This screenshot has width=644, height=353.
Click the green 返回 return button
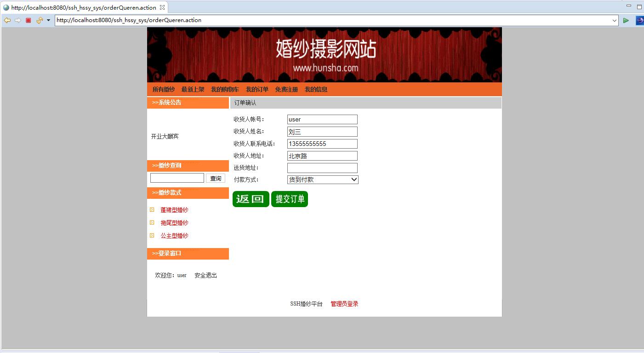coord(250,199)
